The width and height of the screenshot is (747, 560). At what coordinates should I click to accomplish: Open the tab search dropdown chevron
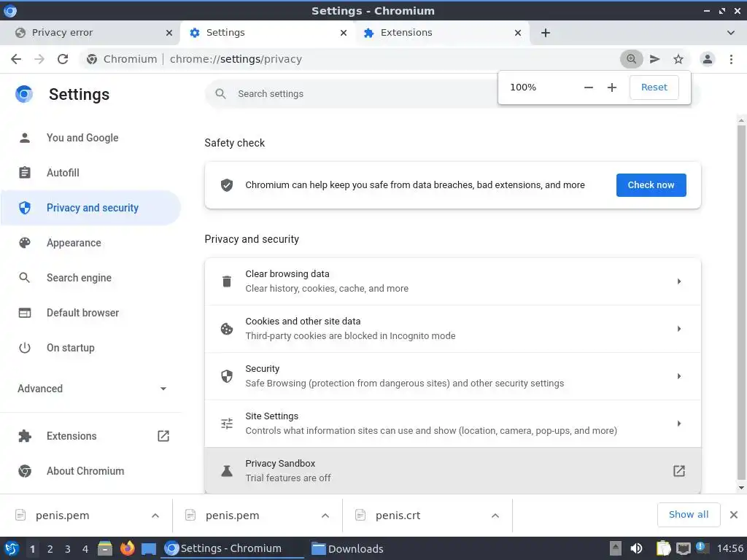pos(731,33)
